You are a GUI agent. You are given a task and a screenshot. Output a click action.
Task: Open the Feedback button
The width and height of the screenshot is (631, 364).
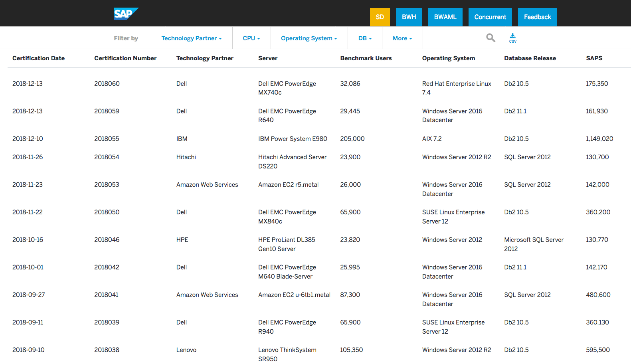point(538,17)
